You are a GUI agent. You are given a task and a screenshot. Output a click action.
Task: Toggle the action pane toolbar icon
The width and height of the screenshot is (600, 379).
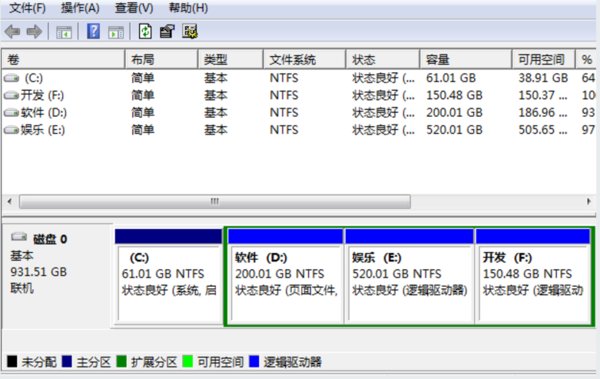pos(116,32)
